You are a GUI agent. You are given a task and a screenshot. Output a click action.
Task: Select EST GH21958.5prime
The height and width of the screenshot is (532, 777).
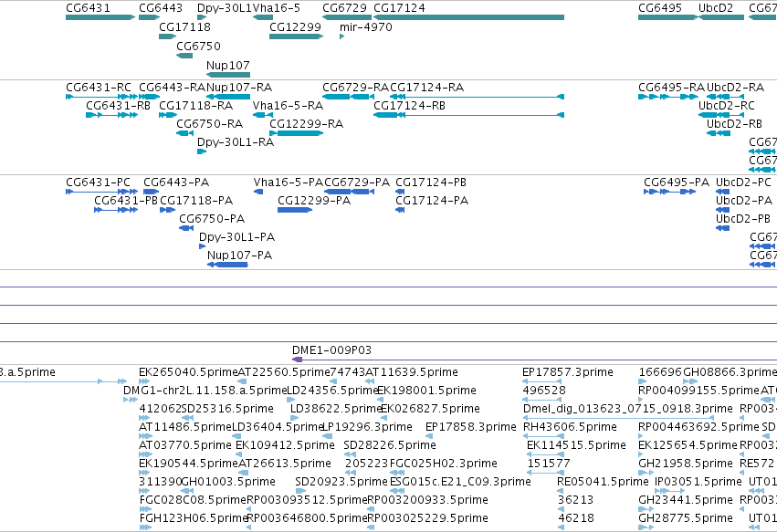[646, 473]
